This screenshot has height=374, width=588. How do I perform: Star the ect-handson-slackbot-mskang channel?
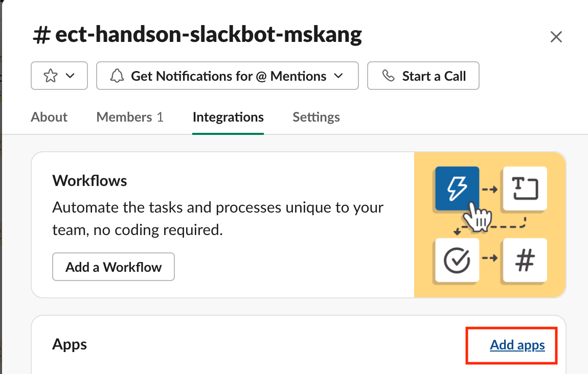pos(51,76)
